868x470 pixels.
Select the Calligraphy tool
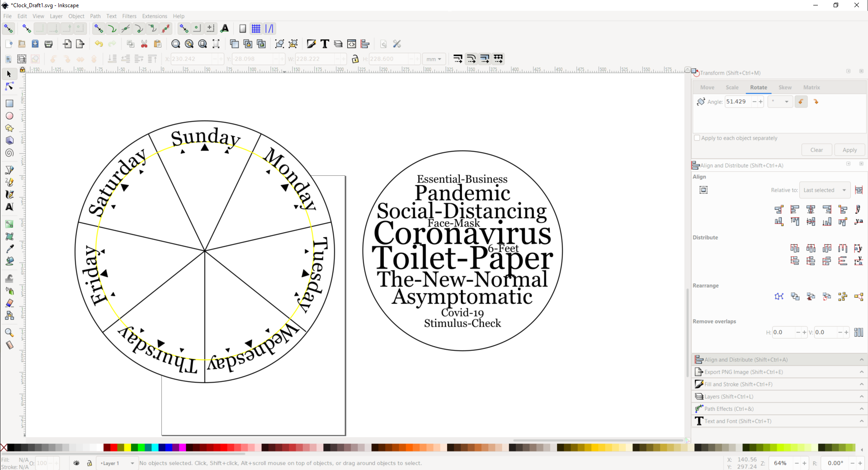pyautogui.click(x=9, y=194)
